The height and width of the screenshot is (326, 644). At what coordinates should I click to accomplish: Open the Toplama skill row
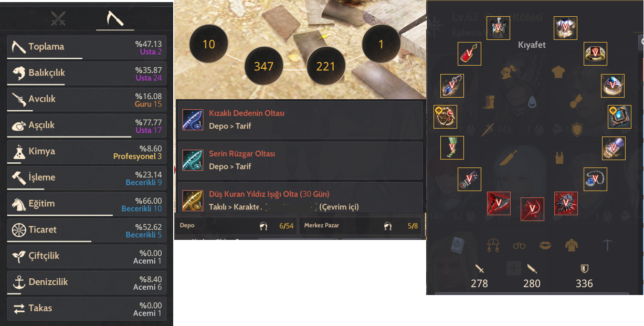[x=87, y=47]
